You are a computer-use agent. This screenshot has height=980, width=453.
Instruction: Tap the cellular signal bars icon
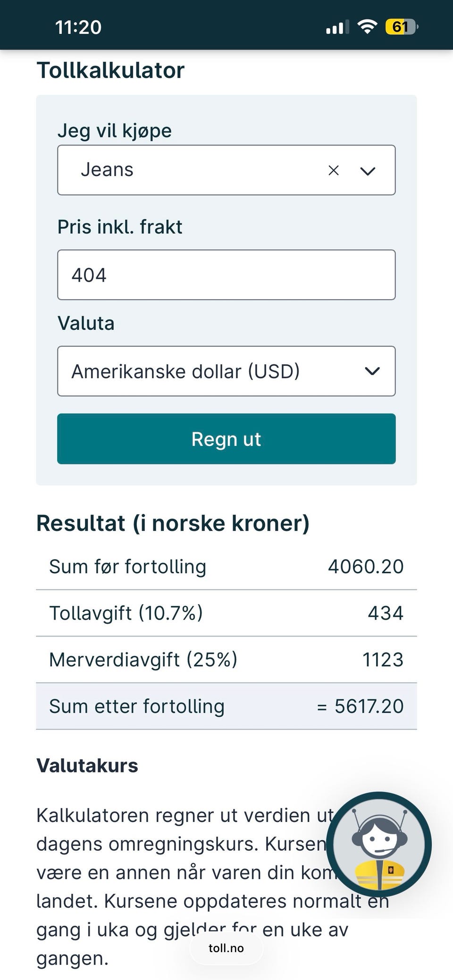point(337,27)
